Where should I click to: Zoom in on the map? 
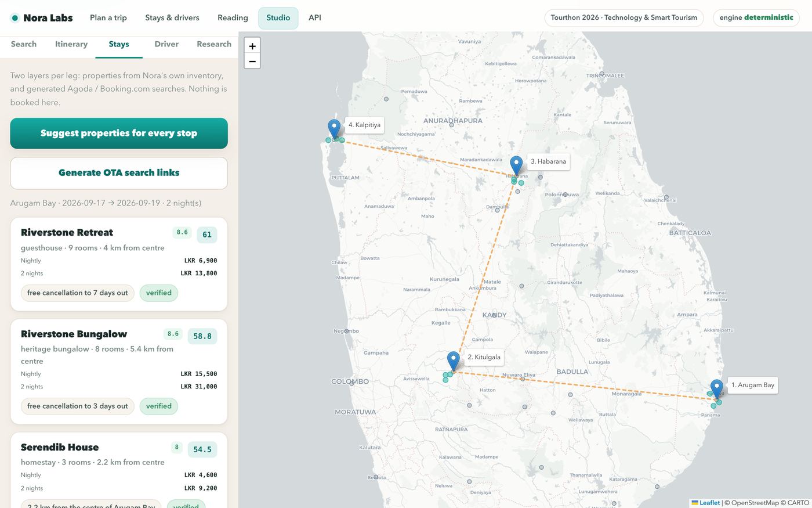tap(252, 46)
